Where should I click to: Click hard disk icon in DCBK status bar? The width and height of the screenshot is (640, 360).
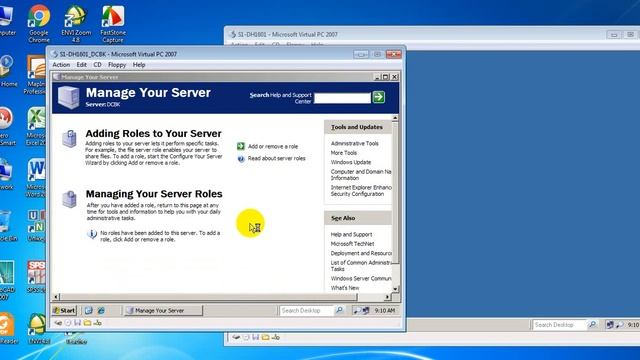[58, 323]
